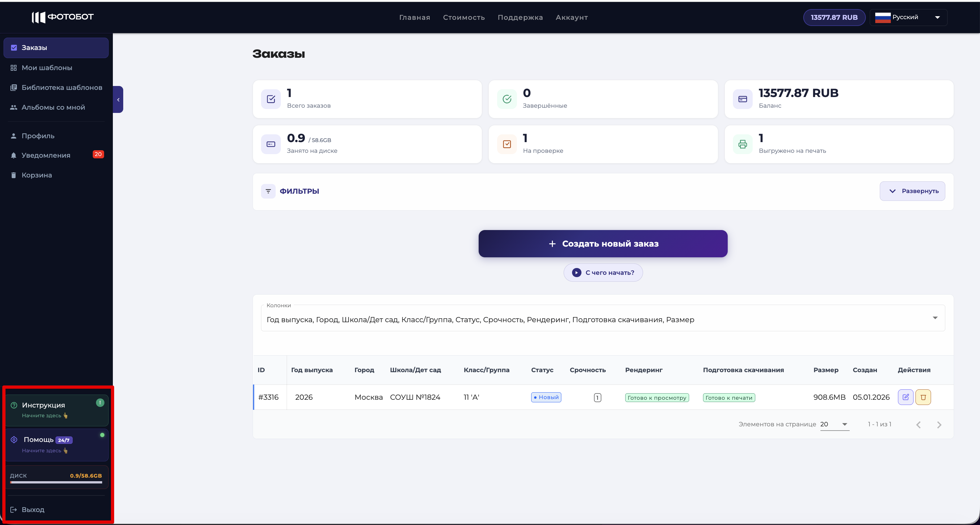
Task: Click the Корзина trash icon in sidebar
Action: (14, 175)
